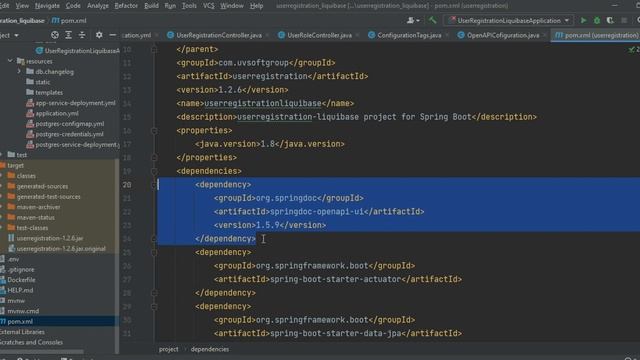This screenshot has height=360, width=640.
Task: Click pom.xml in the navigation bar
Action: [x=69, y=20]
